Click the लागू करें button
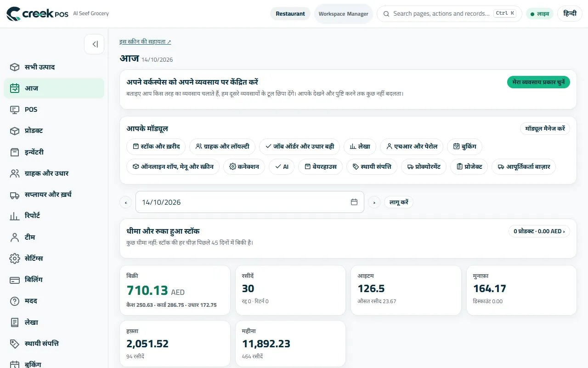The height and width of the screenshot is (368, 588). (x=399, y=202)
